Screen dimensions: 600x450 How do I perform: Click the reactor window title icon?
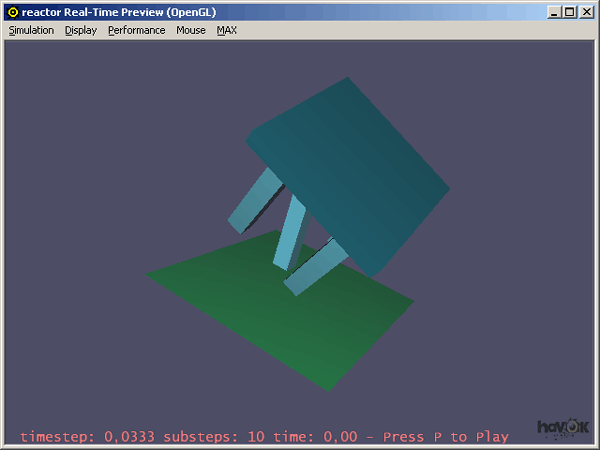pyautogui.click(x=13, y=13)
